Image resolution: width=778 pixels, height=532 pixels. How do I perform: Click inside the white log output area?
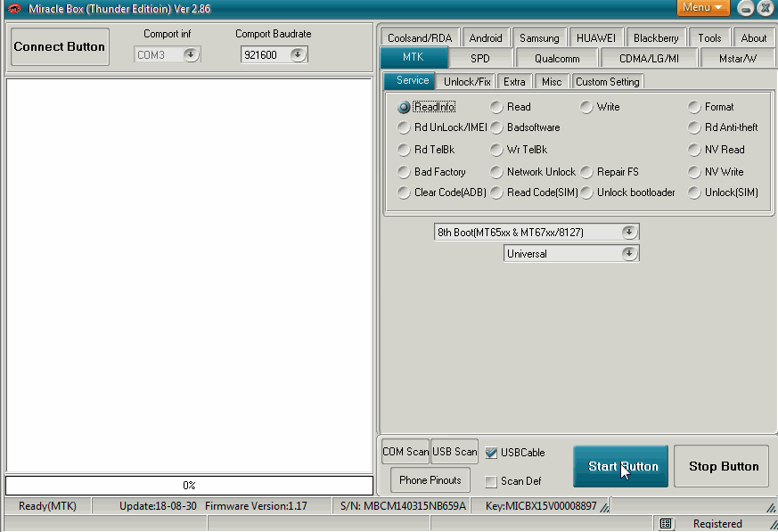point(189,275)
